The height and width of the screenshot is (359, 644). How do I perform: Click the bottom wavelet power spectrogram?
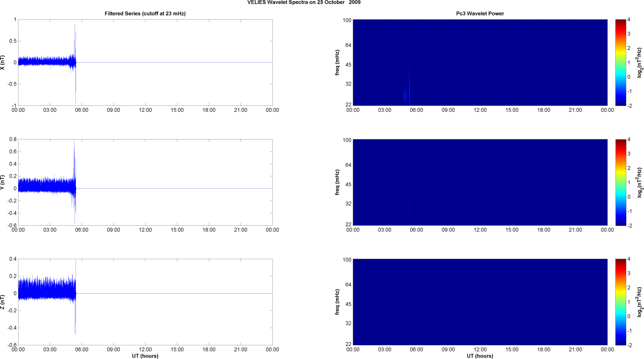coord(480,302)
